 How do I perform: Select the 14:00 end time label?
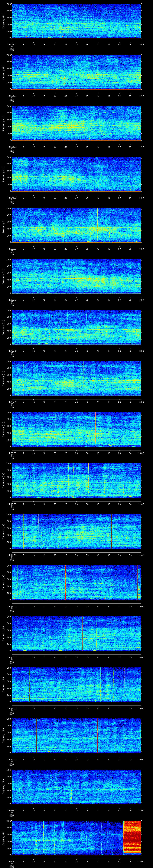pos(141,657)
